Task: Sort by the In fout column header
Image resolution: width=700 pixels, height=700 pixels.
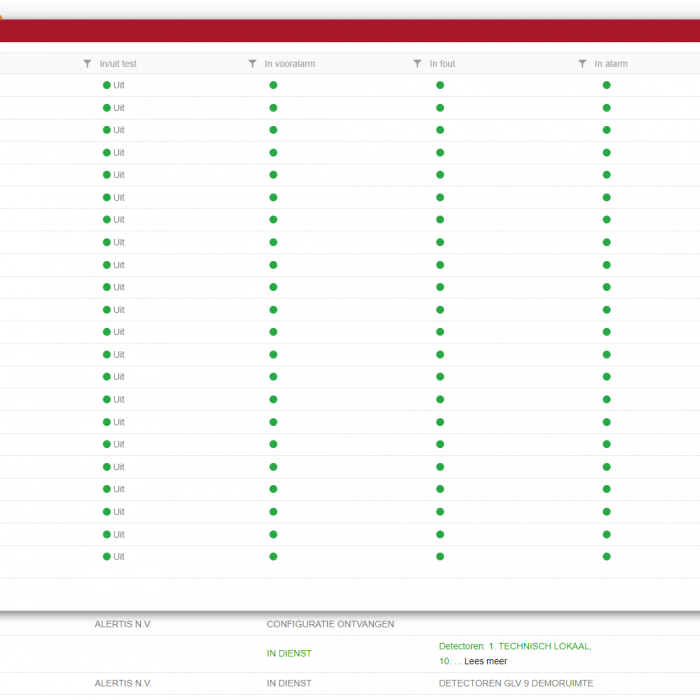Action: tap(442, 64)
